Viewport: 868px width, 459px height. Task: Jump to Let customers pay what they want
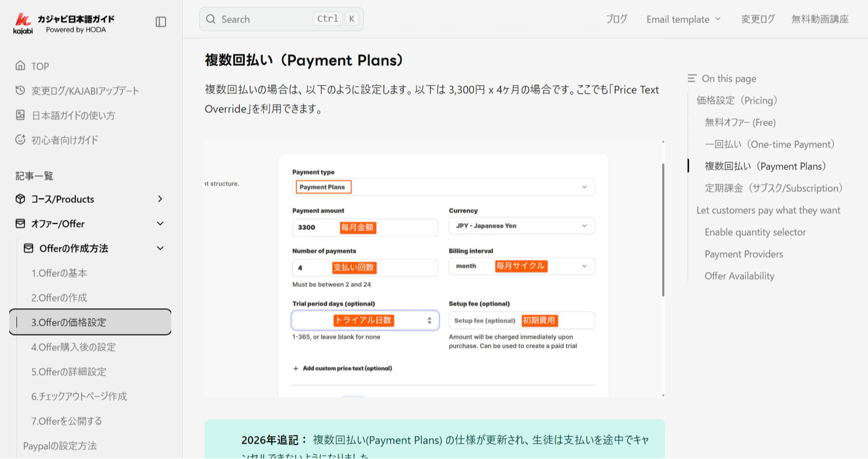tap(768, 210)
